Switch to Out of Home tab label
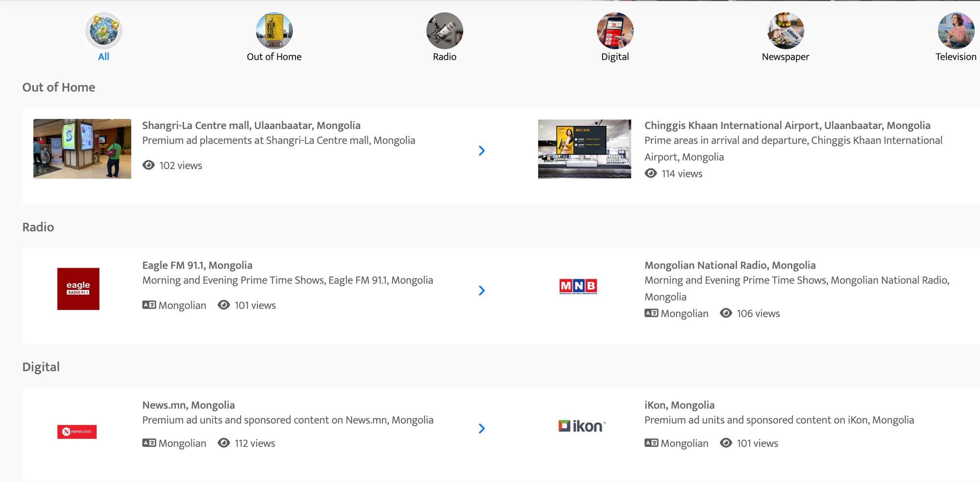Viewport: 980px width, 482px height. 274,57
